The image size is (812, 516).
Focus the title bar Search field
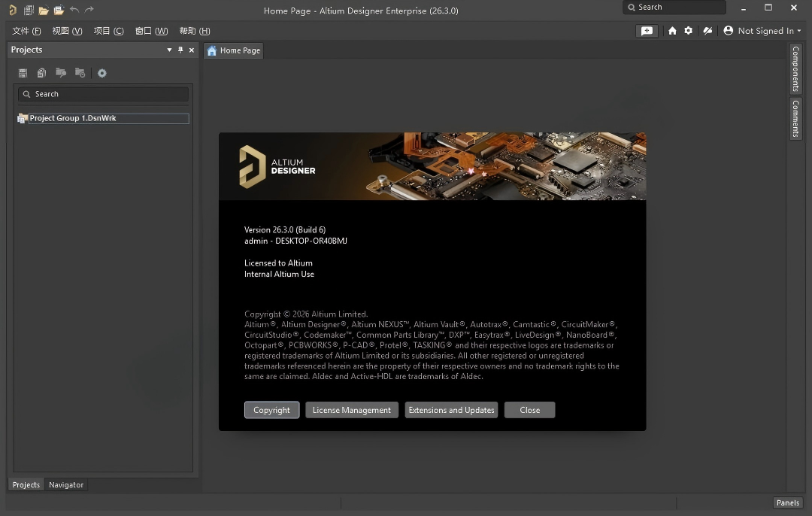pos(674,8)
